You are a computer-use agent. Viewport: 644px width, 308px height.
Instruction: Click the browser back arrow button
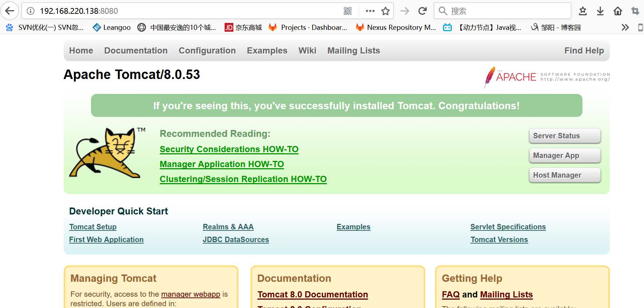[10, 11]
